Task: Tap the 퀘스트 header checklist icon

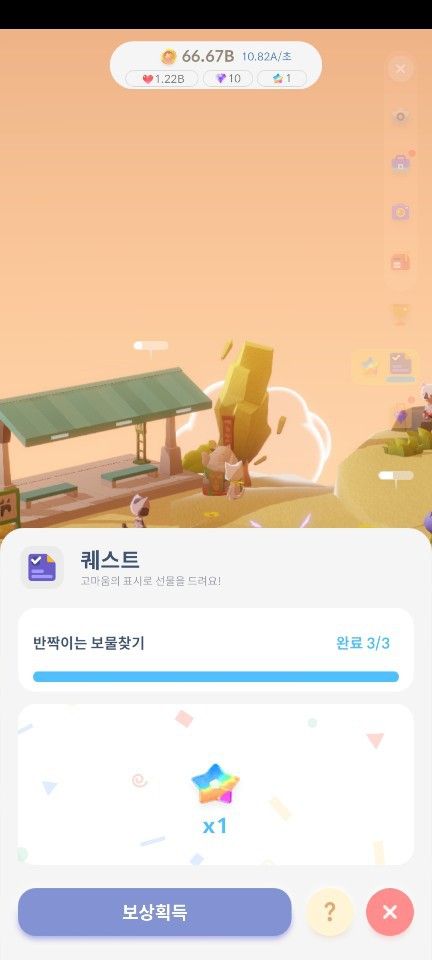Action: tap(42, 567)
